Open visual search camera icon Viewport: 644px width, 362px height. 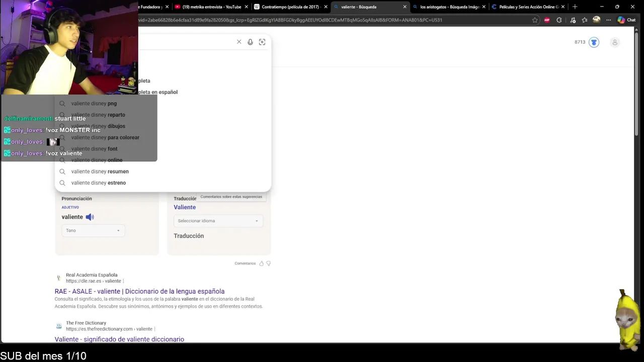pos(262,42)
